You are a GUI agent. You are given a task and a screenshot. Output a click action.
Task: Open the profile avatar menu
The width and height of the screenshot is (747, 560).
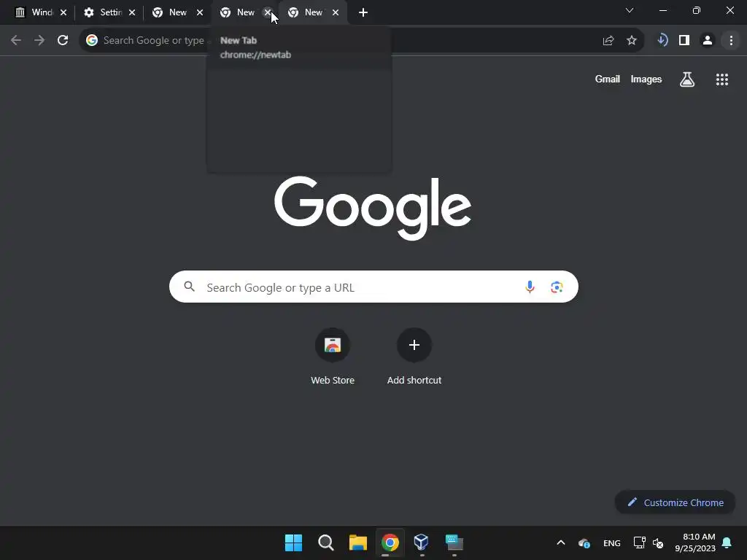point(708,41)
